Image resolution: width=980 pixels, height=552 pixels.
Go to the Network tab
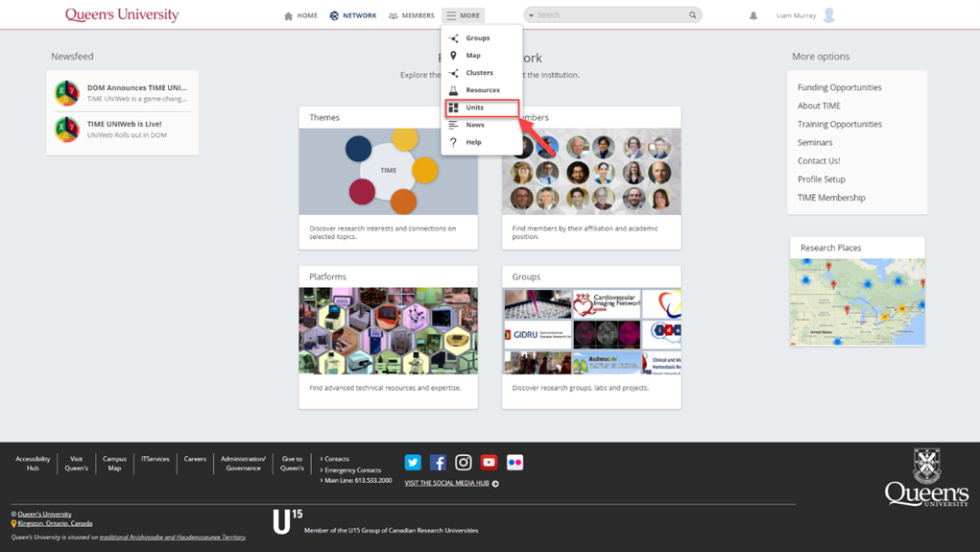click(352, 15)
